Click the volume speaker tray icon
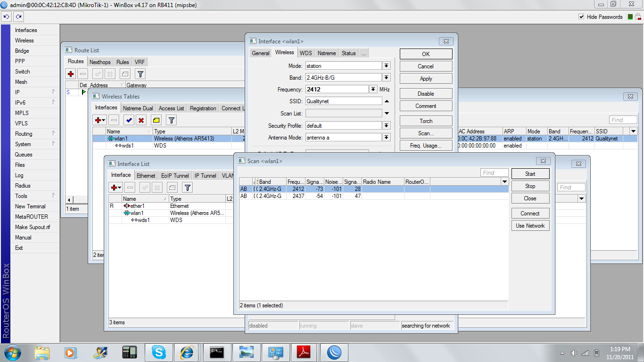Image resolution: width=644 pixels, height=362 pixels. point(574,353)
